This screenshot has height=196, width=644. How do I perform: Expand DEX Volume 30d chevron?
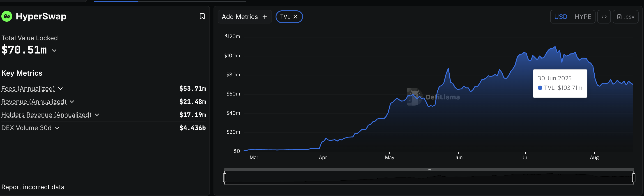[57, 128]
